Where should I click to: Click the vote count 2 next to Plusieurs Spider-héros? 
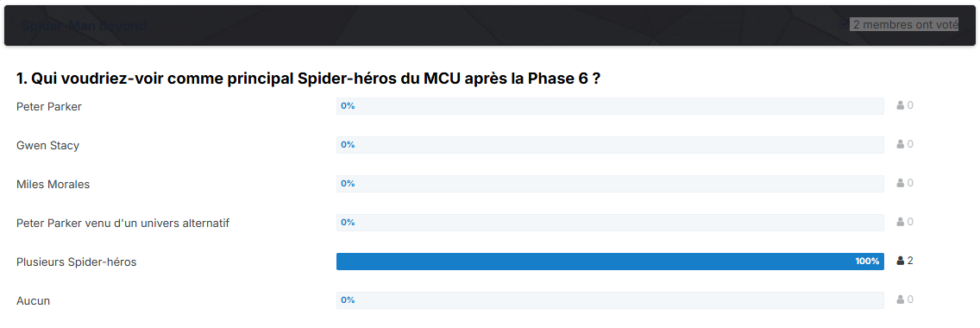(x=910, y=261)
